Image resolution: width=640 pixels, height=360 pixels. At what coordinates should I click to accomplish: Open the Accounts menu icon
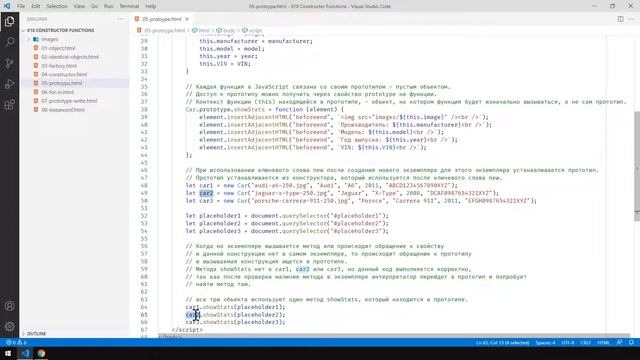9,306
